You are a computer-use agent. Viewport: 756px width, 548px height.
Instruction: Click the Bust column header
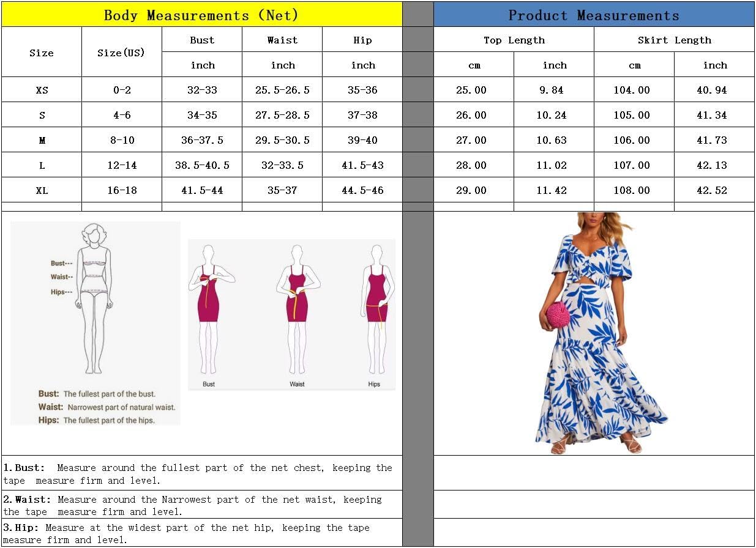(x=202, y=40)
